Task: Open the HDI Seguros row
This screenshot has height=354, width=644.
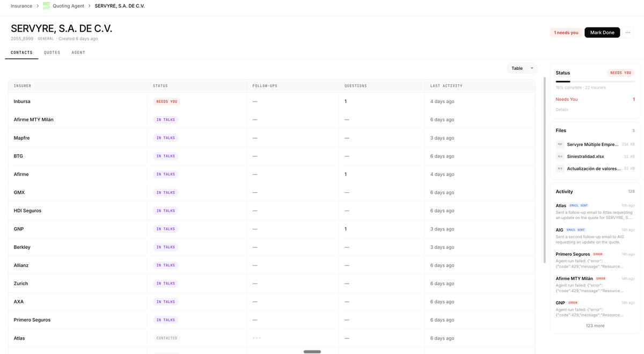Action: [272, 211]
